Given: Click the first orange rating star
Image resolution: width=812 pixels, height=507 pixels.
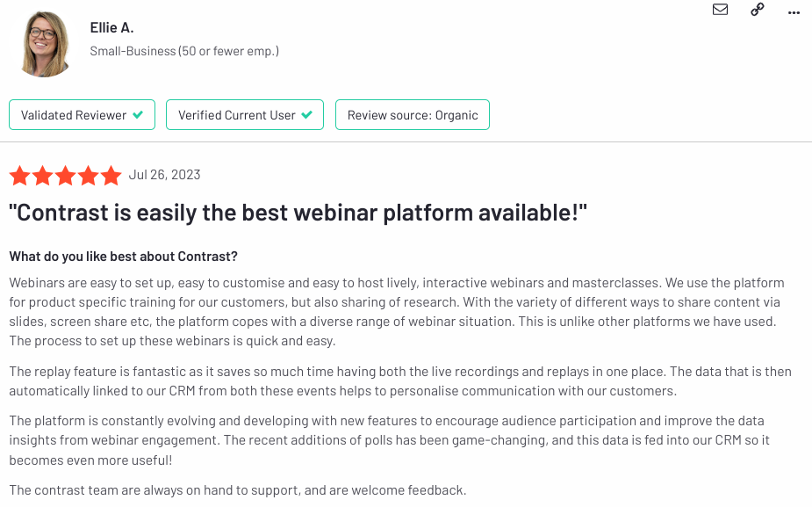Looking at the screenshot, I should [19, 175].
